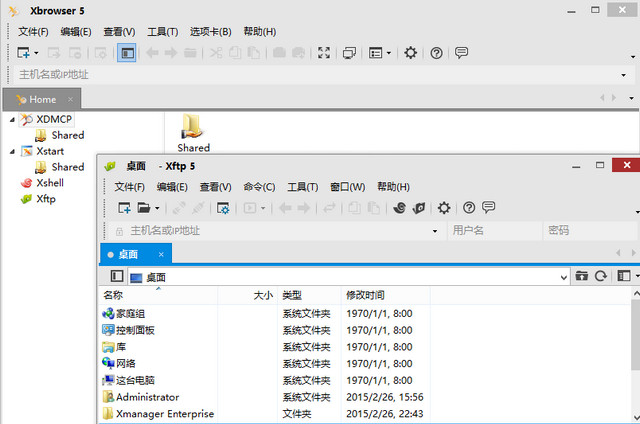This screenshot has height=424, width=640.
Task: Open the 命令(C) menu in Xftp
Action: click(259, 187)
